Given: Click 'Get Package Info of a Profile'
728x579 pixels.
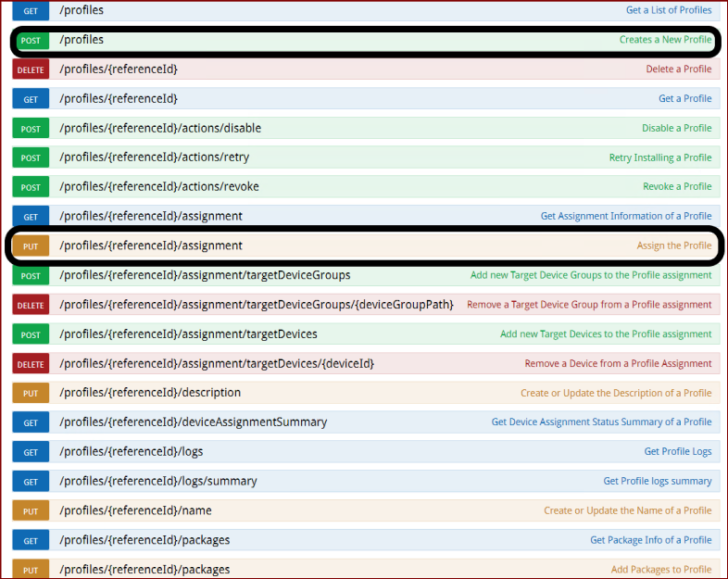Looking at the screenshot, I should point(650,540).
